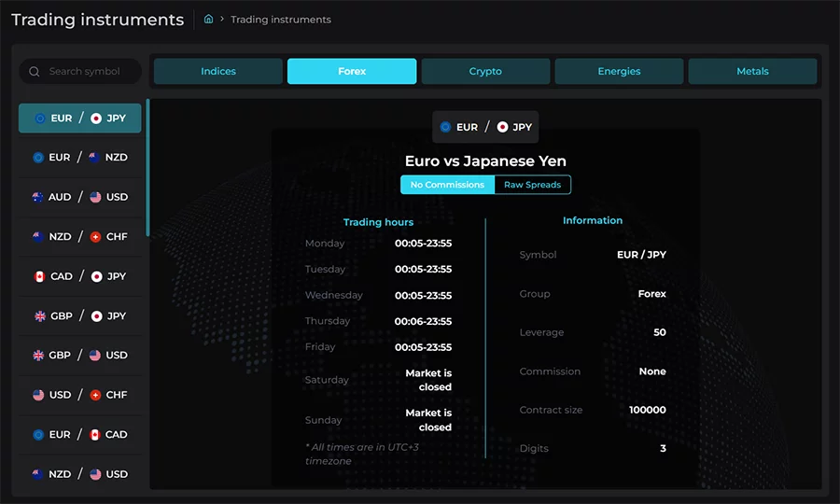
Task: Choose the EUR / CAD pair
Action: 80,434
